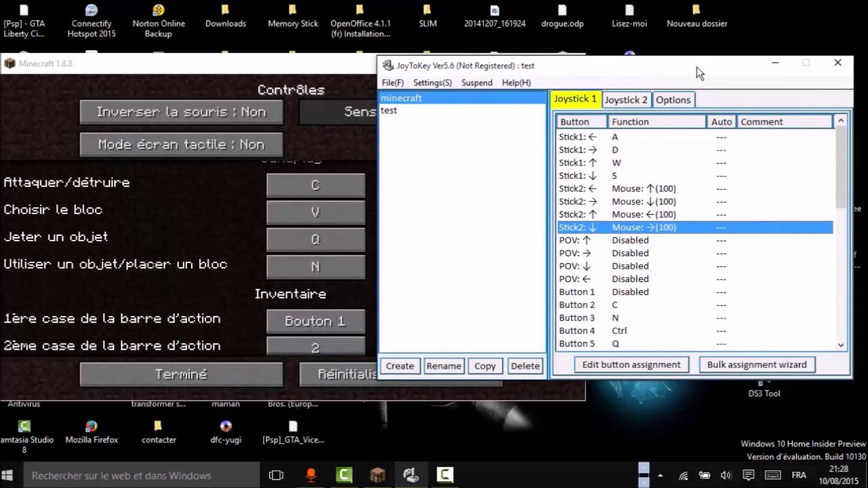
Task: Select the minecraft profile in the list
Action: tap(462, 98)
